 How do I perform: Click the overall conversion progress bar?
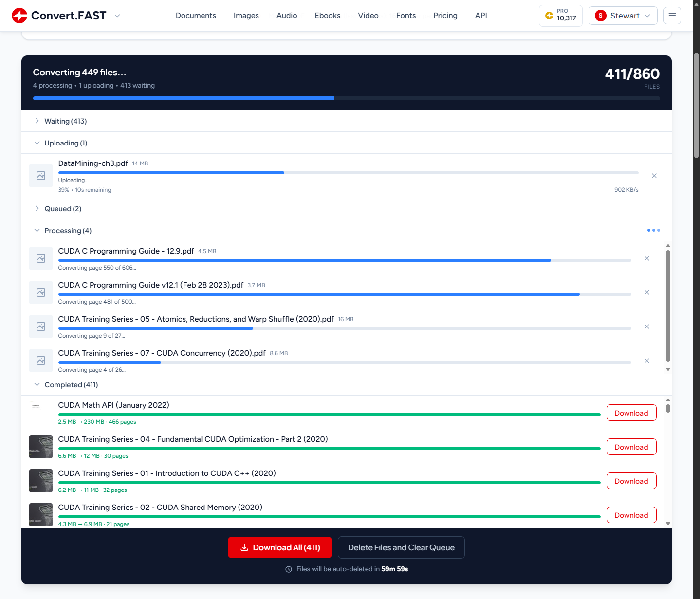pos(346,98)
